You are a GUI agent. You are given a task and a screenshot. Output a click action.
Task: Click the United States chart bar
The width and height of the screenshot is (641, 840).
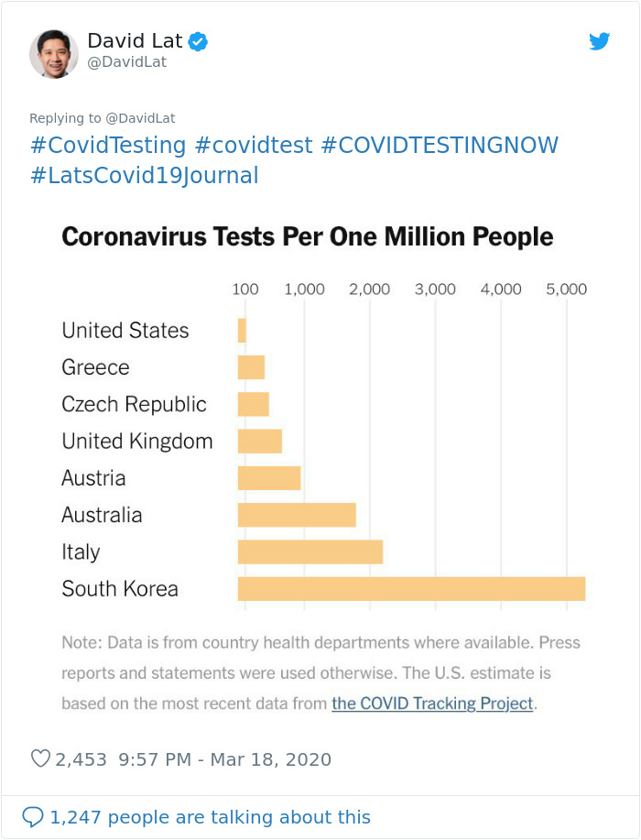click(241, 329)
